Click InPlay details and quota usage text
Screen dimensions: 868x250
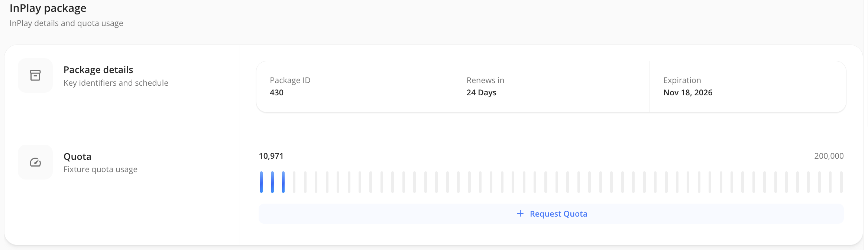click(x=66, y=23)
